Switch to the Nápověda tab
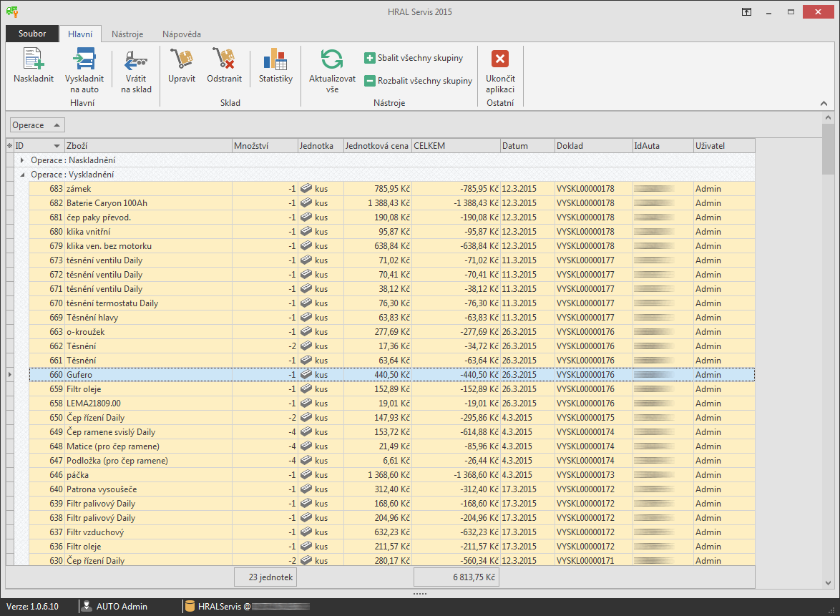This screenshot has width=840, height=616. (181, 34)
